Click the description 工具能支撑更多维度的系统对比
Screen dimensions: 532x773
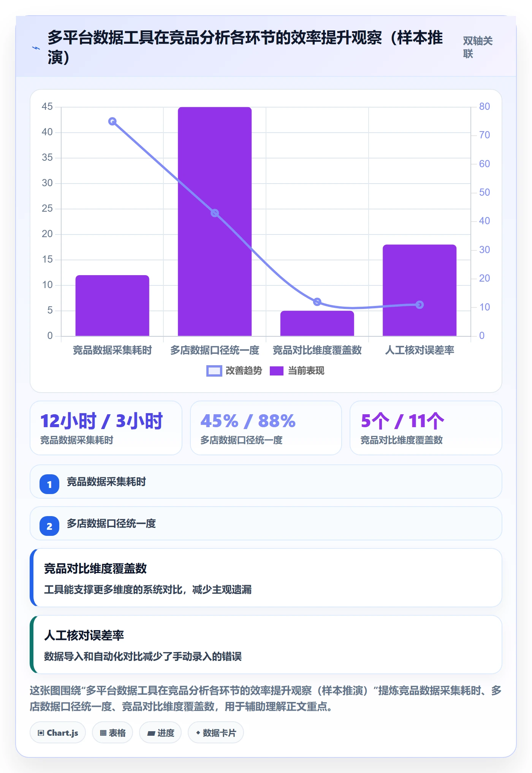tap(148, 590)
